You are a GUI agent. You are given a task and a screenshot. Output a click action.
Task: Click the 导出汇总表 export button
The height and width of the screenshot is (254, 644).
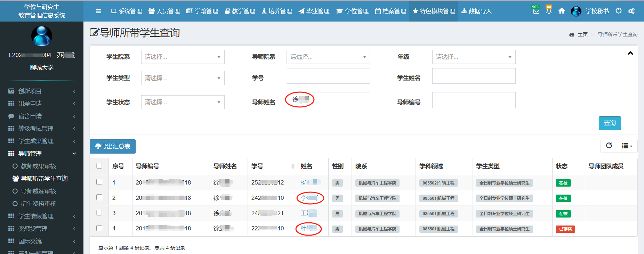coord(113,146)
